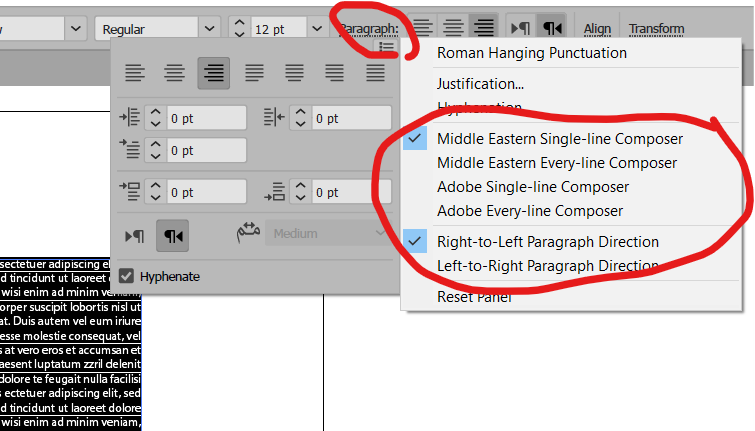This screenshot has height=431, width=755.
Task: Click left indent 0 pt field
Action: (x=206, y=118)
